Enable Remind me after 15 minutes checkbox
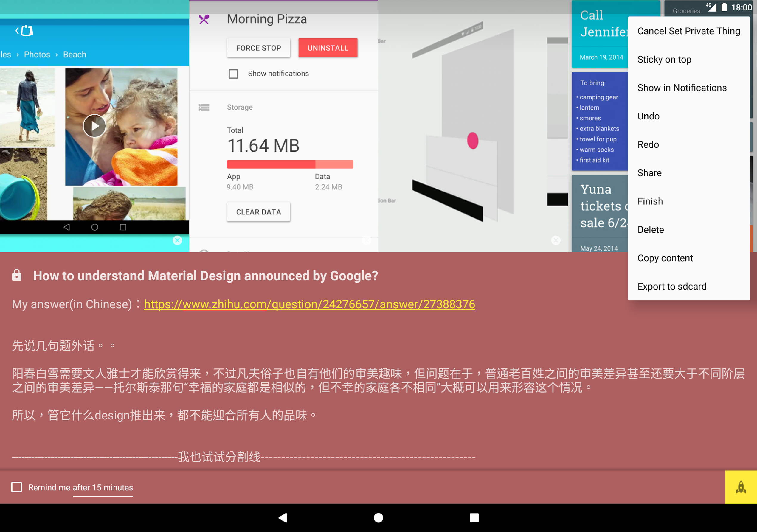The image size is (757, 532). click(x=16, y=487)
